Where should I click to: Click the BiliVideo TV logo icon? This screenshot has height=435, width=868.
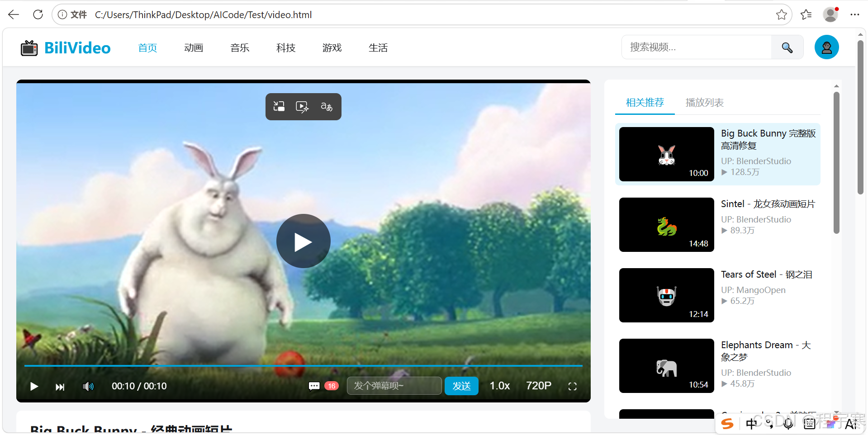(x=29, y=48)
